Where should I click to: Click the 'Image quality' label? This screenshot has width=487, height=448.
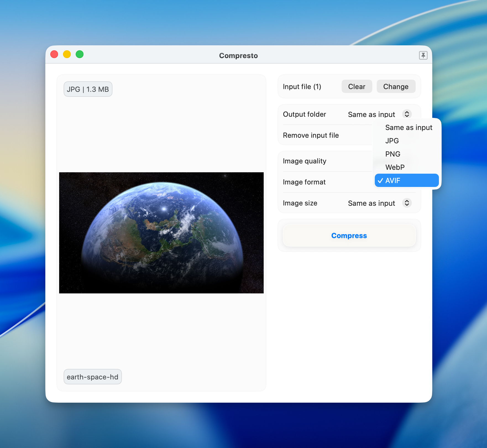tap(305, 161)
